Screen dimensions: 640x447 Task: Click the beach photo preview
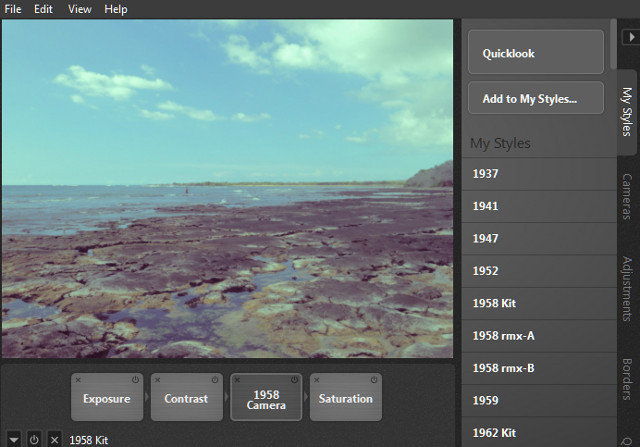coord(227,189)
